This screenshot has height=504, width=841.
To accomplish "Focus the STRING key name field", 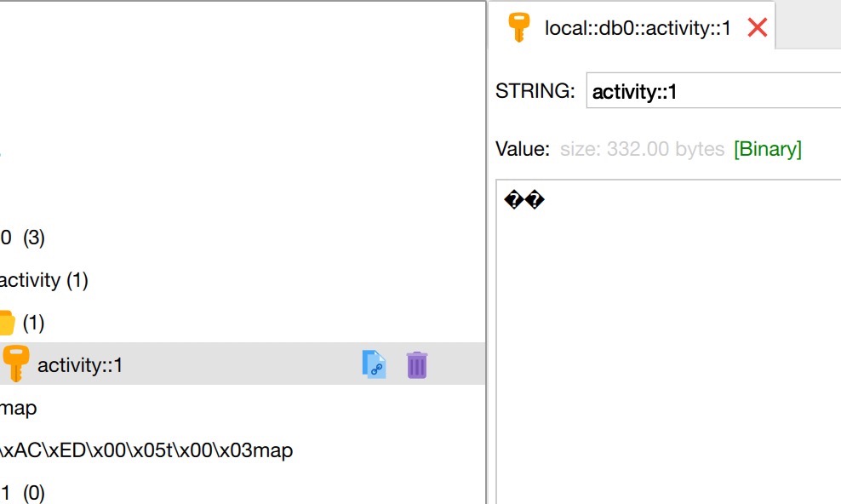I will (x=713, y=90).
